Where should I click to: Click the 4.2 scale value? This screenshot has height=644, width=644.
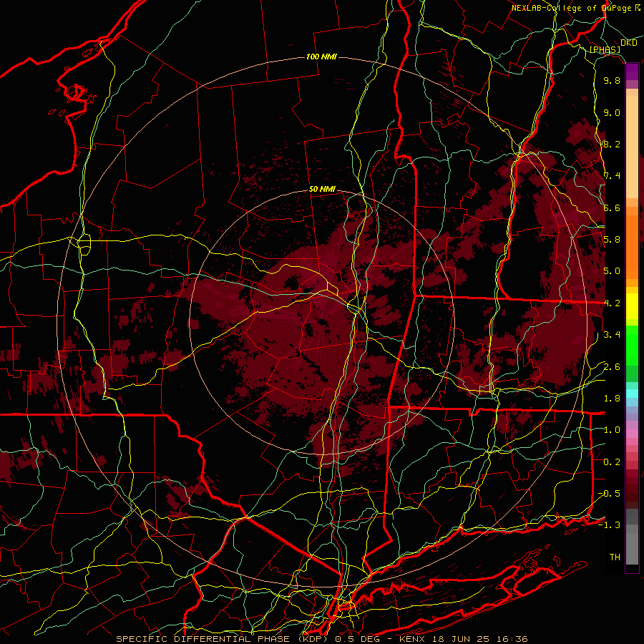[612, 303]
